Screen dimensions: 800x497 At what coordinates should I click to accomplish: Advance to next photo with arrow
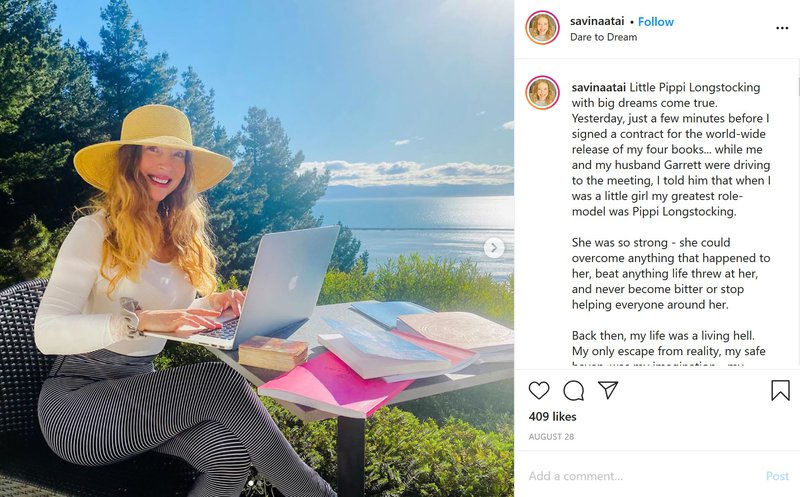[493, 248]
